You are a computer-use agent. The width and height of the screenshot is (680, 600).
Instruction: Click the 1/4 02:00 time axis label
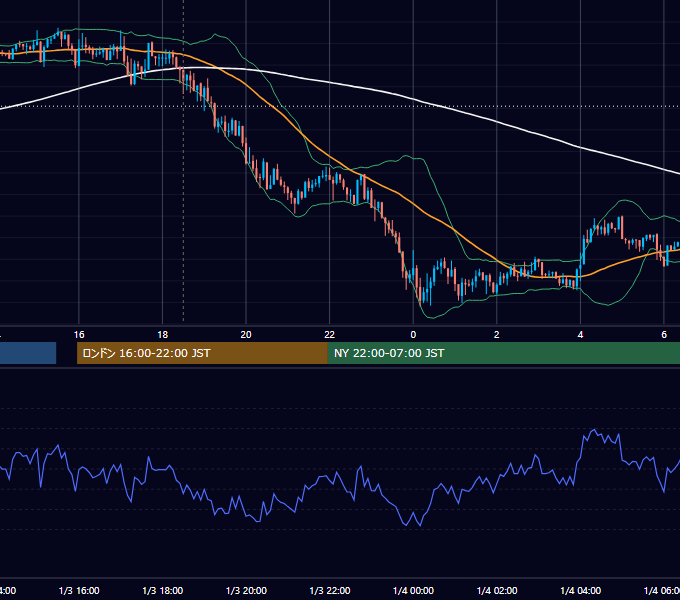pos(497,590)
